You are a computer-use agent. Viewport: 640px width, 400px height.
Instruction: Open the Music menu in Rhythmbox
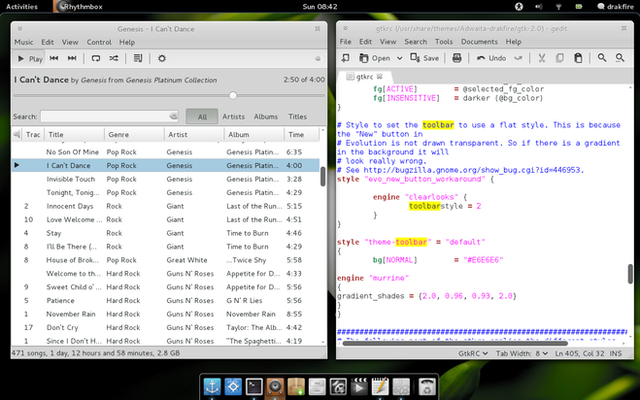click(x=24, y=42)
